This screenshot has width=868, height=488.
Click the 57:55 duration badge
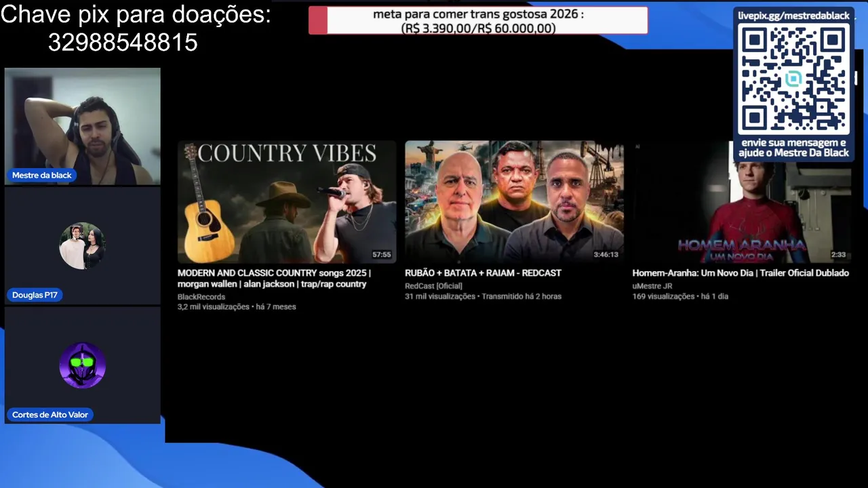[382, 255]
